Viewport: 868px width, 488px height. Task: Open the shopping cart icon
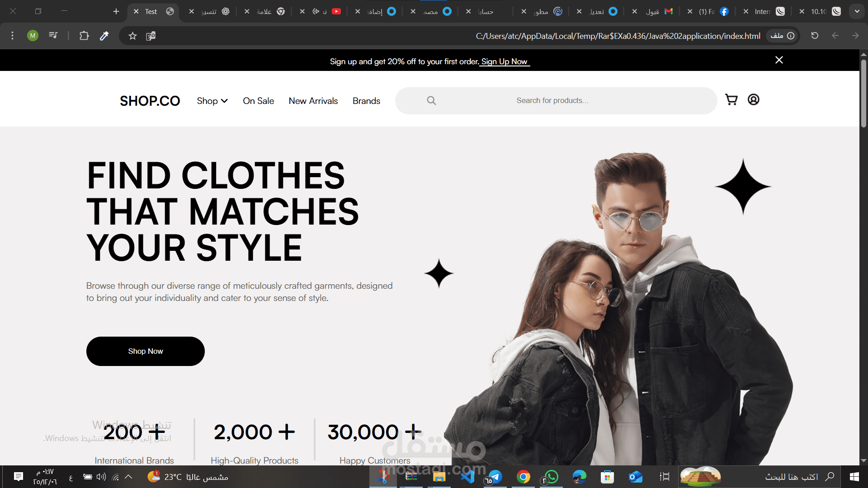click(731, 100)
